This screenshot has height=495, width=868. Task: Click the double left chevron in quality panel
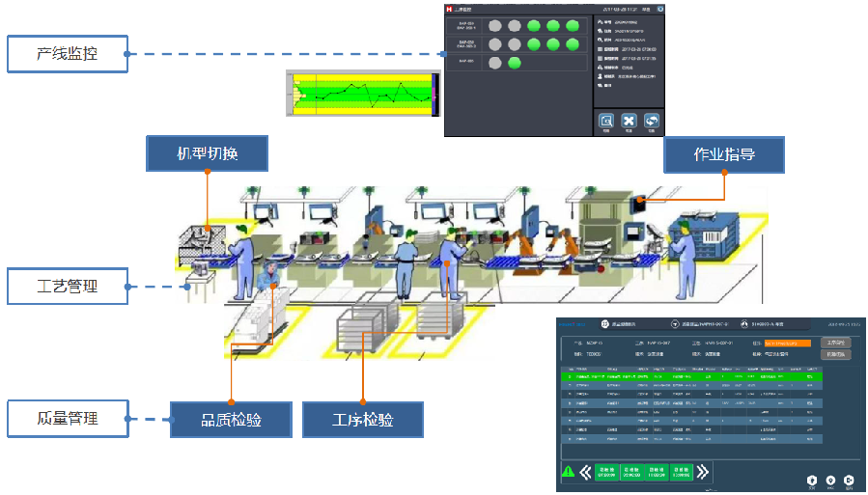(x=586, y=472)
